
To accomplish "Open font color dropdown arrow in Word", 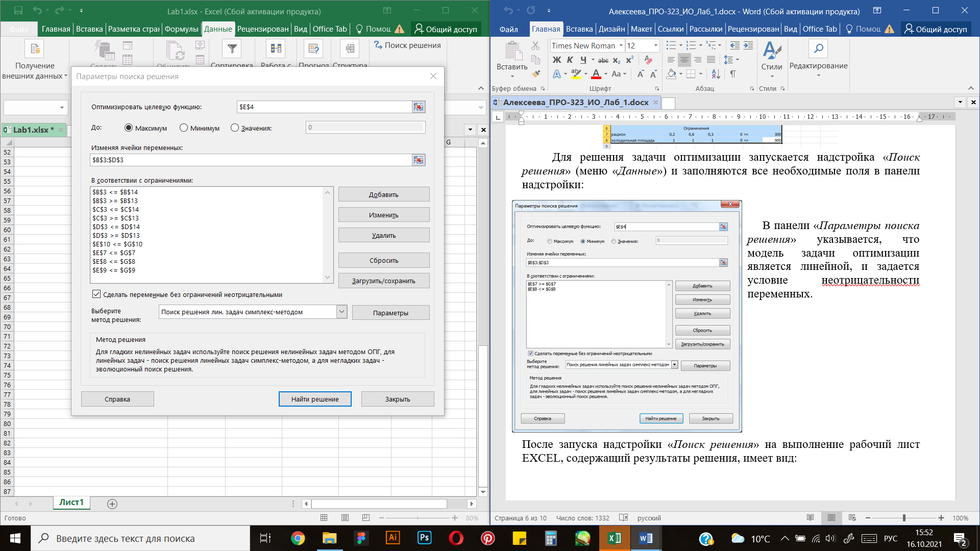I will (606, 74).
